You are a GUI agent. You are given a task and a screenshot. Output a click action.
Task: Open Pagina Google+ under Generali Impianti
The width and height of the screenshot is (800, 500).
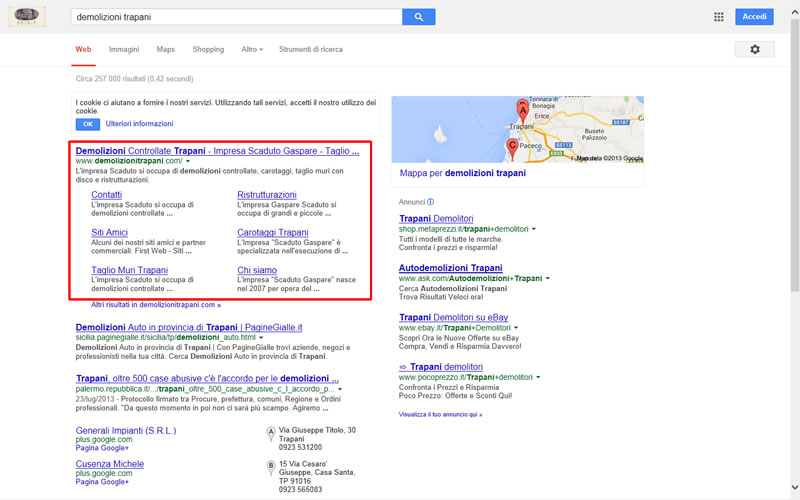pyautogui.click(x=102, y=448)
